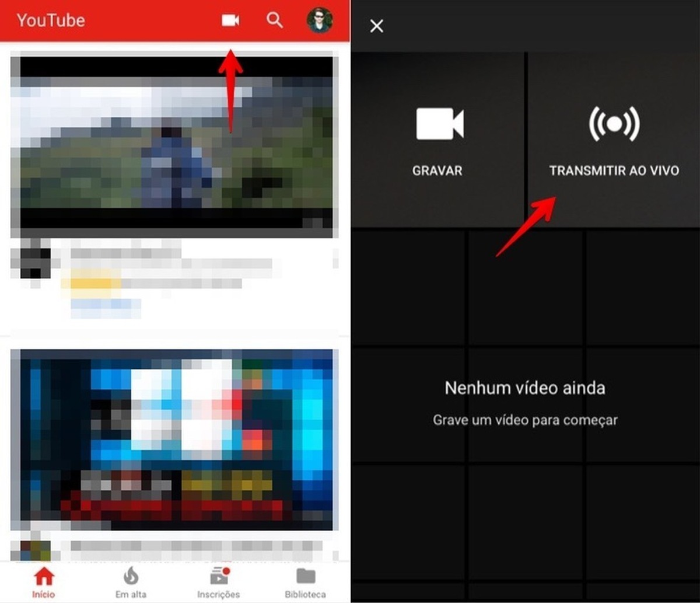
Task: Open the Inscrições subscriptions icon
Action: [219, 576]
